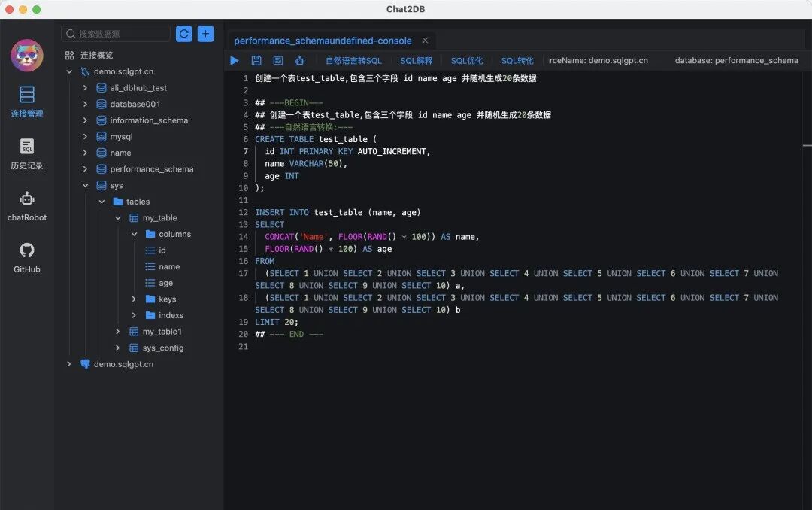The height and width of the screenshot is (510, 812).
Task: Click the 连接概览 overview grid icon
Action: [69, 55]
